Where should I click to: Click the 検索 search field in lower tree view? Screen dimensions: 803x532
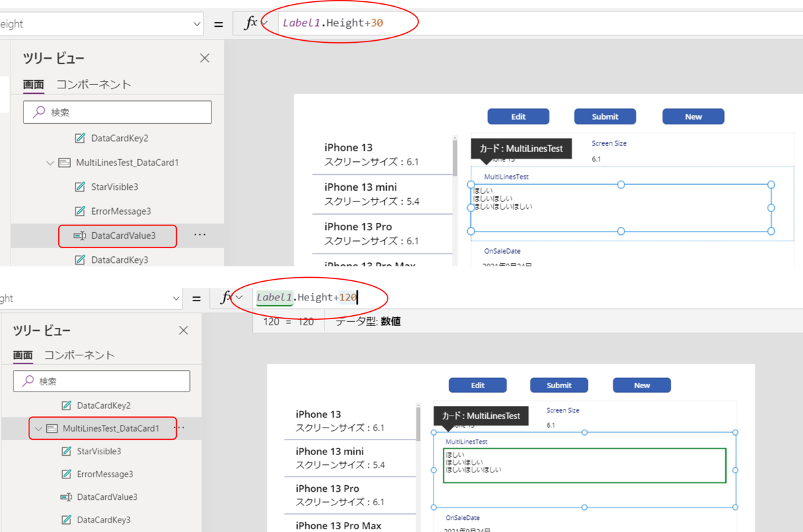tap(102, 381)
